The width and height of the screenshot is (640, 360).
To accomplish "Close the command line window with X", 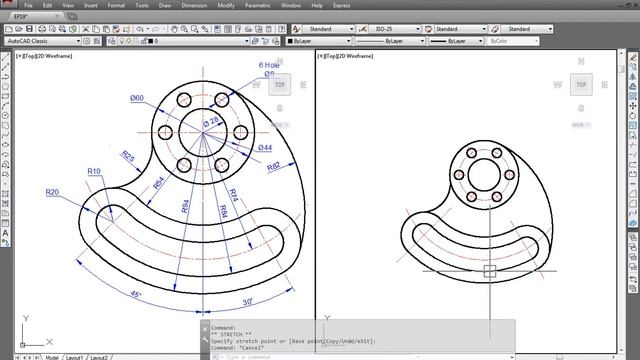I will (x=205, y=329).
